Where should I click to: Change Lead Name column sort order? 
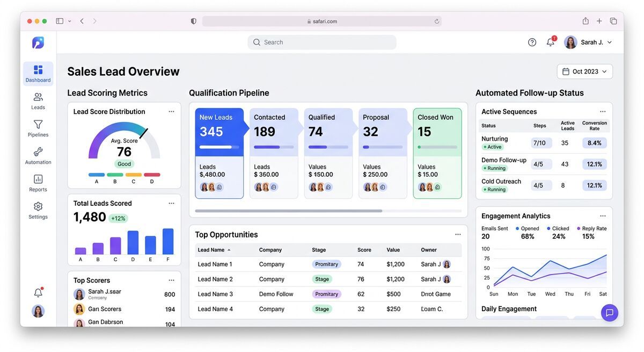[214, 249]
